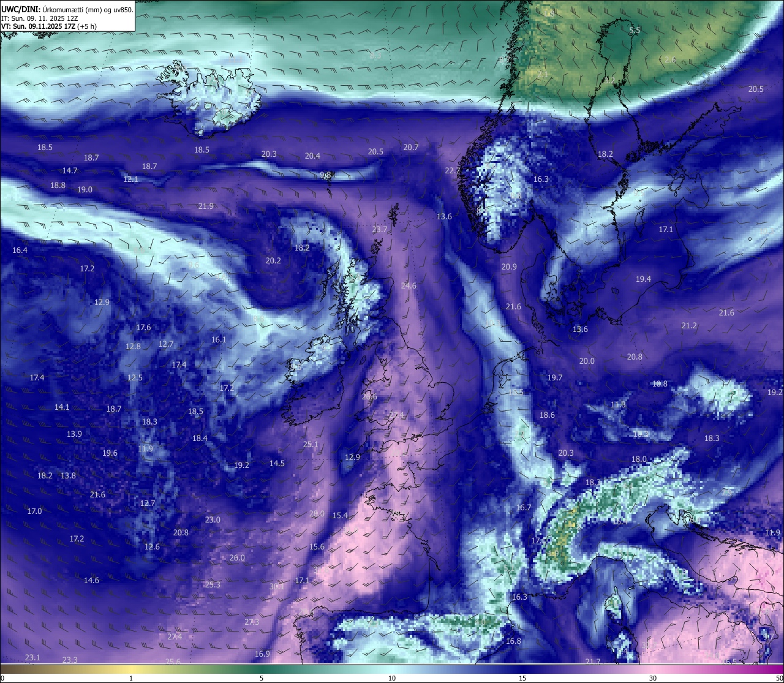Select the 14.7 value label

pos(70,170)
